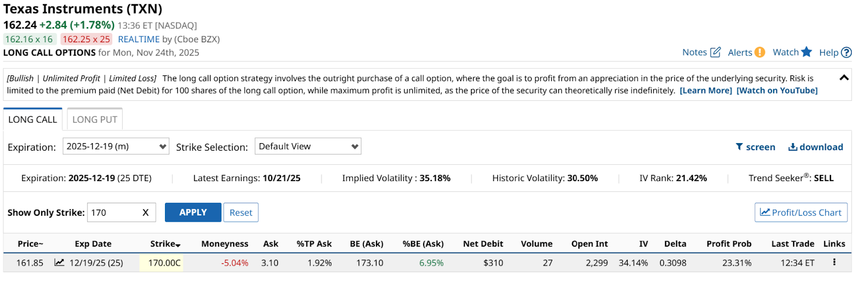Open the Help question mark icon

pyautogui.click(x=846, y=53)
